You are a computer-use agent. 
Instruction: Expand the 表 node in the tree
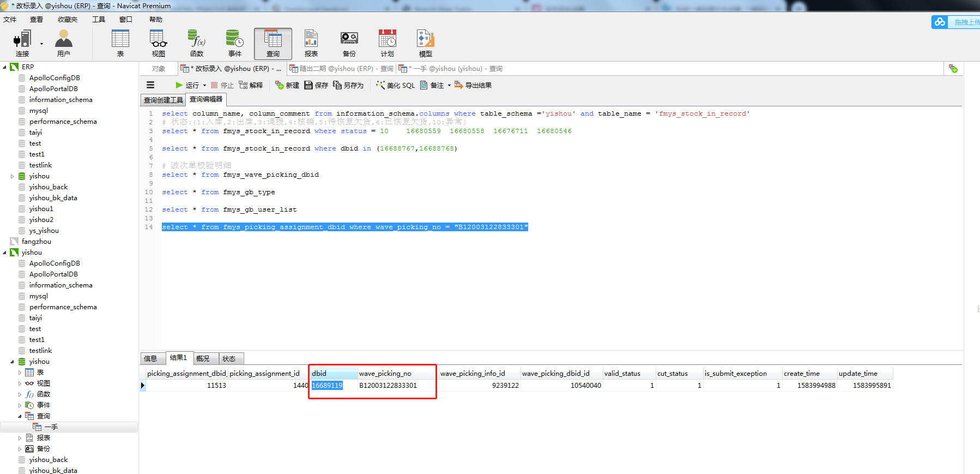pyautogui.click(x=20, y=373)
